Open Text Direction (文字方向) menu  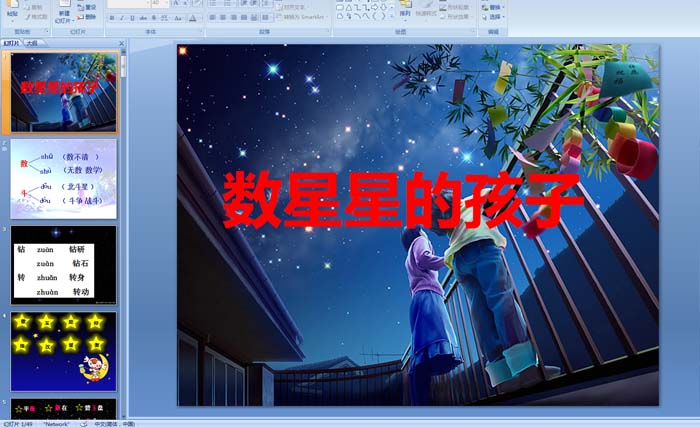coord(292,7)
